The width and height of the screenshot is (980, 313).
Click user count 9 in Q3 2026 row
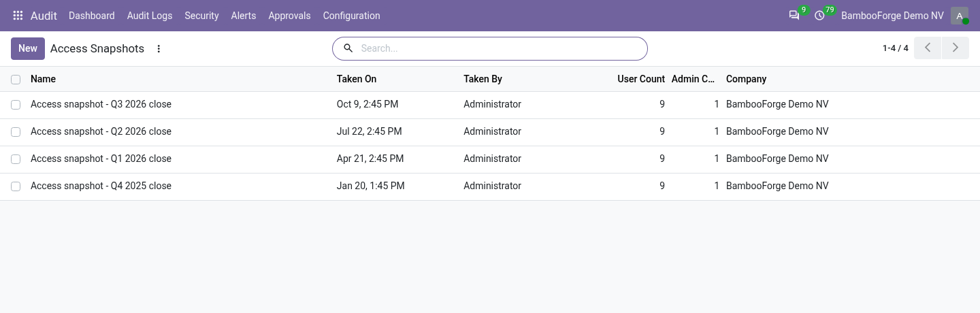click(662, 104)
